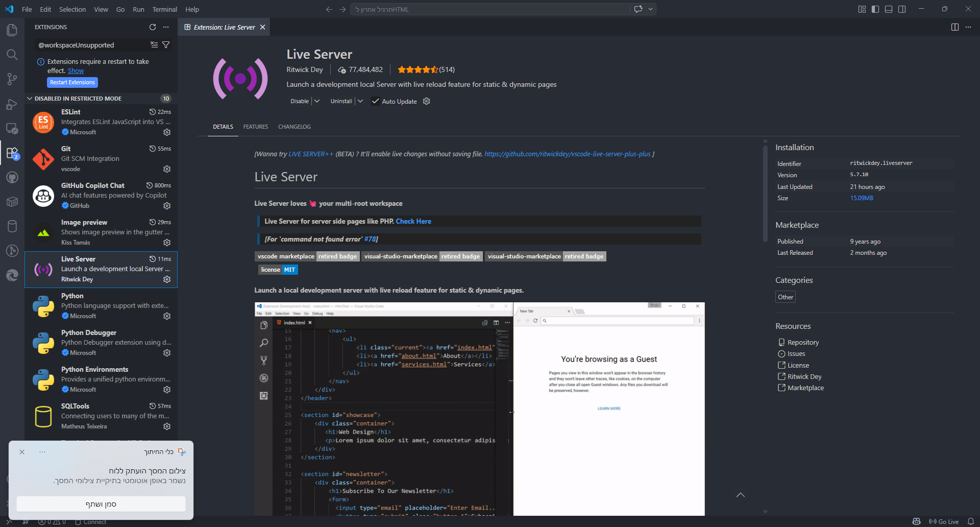Open the Search view in activity bar
This screenshot has height=527, width=980.
coord(12,55)
